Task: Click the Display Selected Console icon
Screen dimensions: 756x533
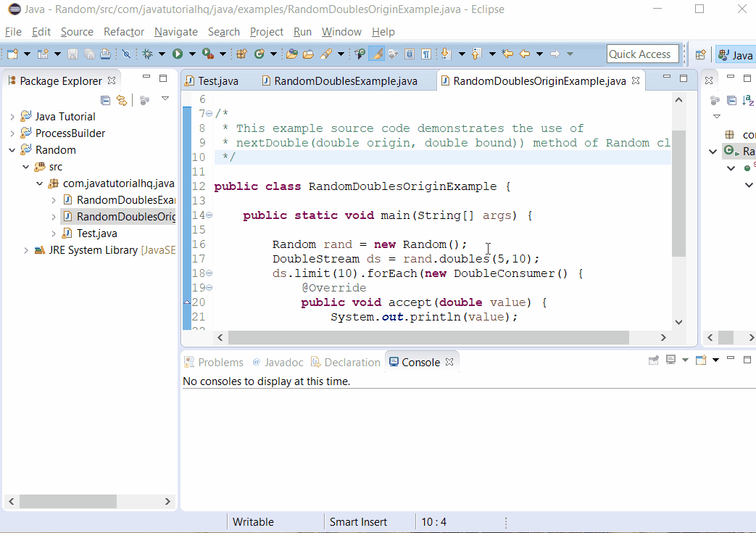Action: (670, 360)
